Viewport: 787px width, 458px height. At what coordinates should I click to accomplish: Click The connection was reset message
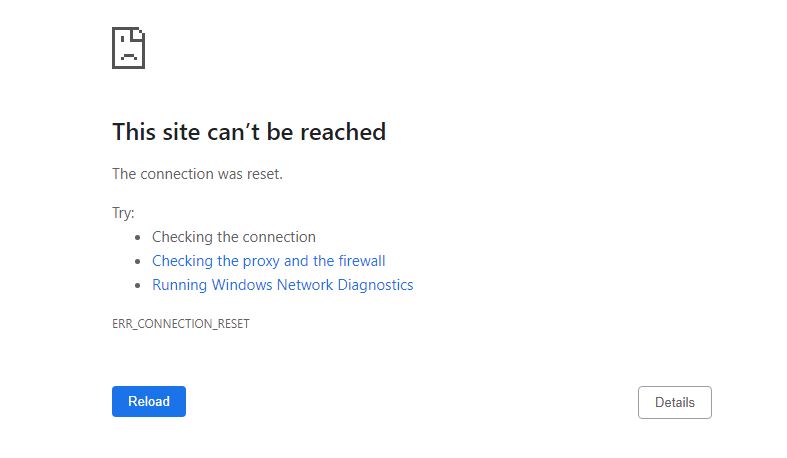click(197, 174)
